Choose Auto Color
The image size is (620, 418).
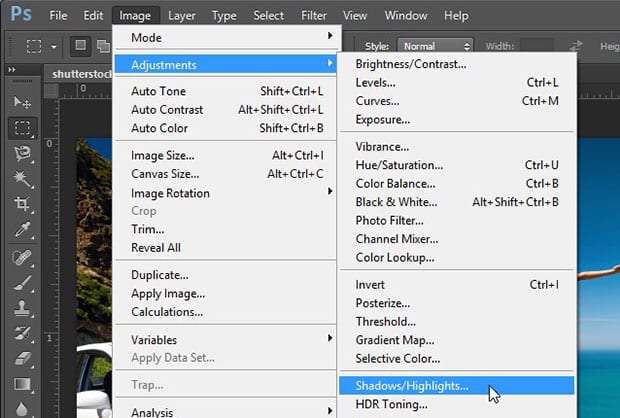click(x=227, y=128)
